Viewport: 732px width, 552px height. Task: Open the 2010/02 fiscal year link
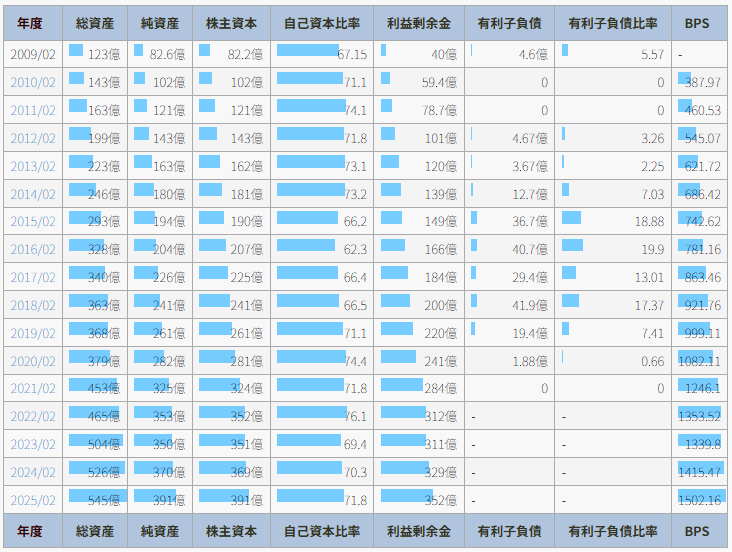click(32, 82)
